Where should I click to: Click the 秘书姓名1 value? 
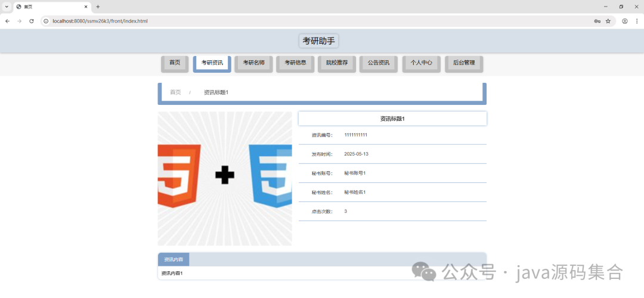355,192
